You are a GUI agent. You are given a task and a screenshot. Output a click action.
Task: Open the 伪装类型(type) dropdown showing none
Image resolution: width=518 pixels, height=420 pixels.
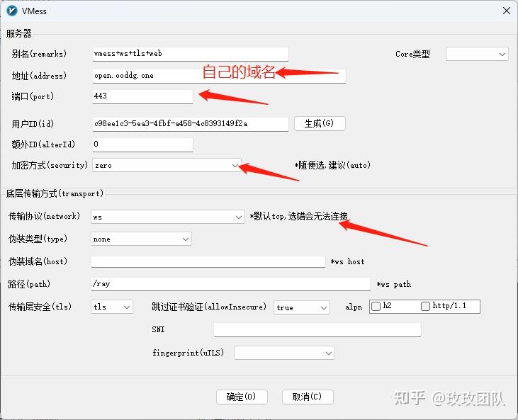click(141, 239)
